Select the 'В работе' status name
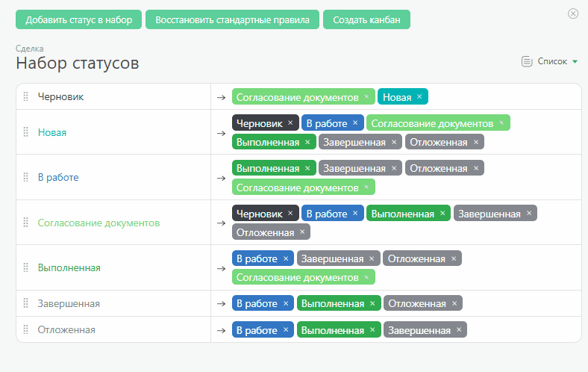 (58, 177)
